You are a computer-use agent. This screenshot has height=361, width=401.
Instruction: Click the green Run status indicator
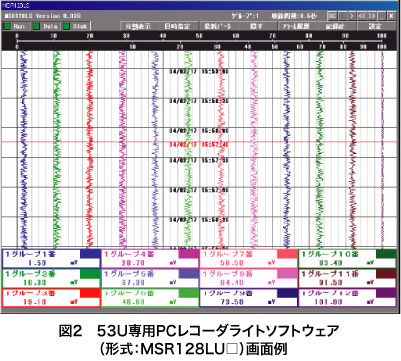pos(7,26)
